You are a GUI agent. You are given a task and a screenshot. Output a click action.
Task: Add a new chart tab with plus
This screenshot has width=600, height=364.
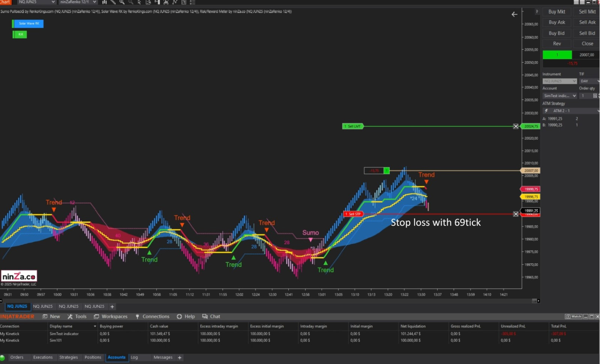pos(112,307)
